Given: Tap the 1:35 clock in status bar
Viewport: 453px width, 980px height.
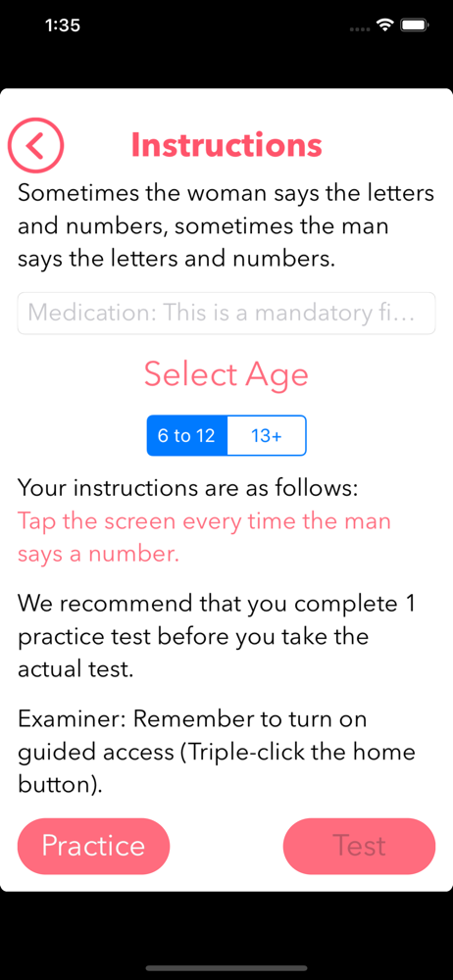Looking at the screenshot, I should pos(63,25).
